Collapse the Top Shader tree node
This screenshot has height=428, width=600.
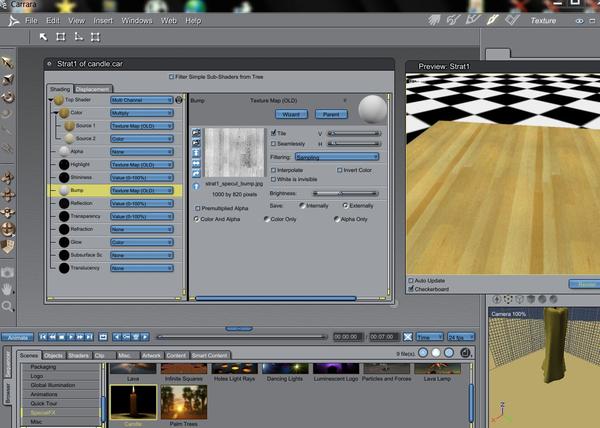coord(51,100)
